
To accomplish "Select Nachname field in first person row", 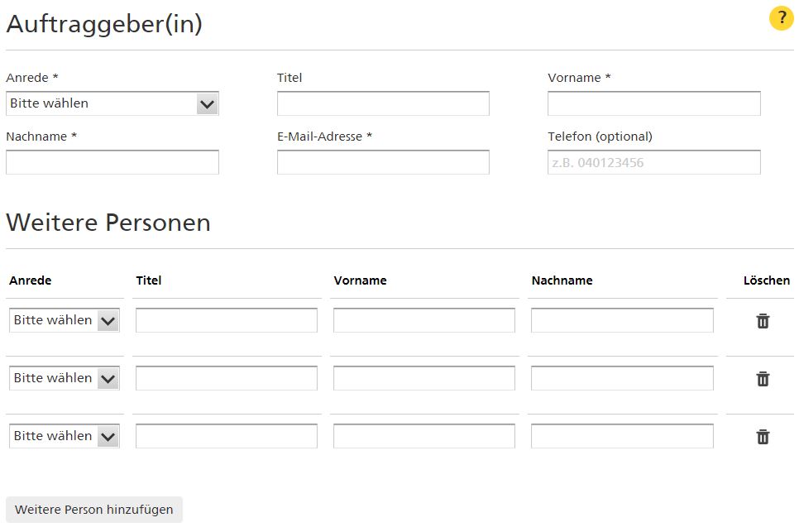I will coord(622,320).
